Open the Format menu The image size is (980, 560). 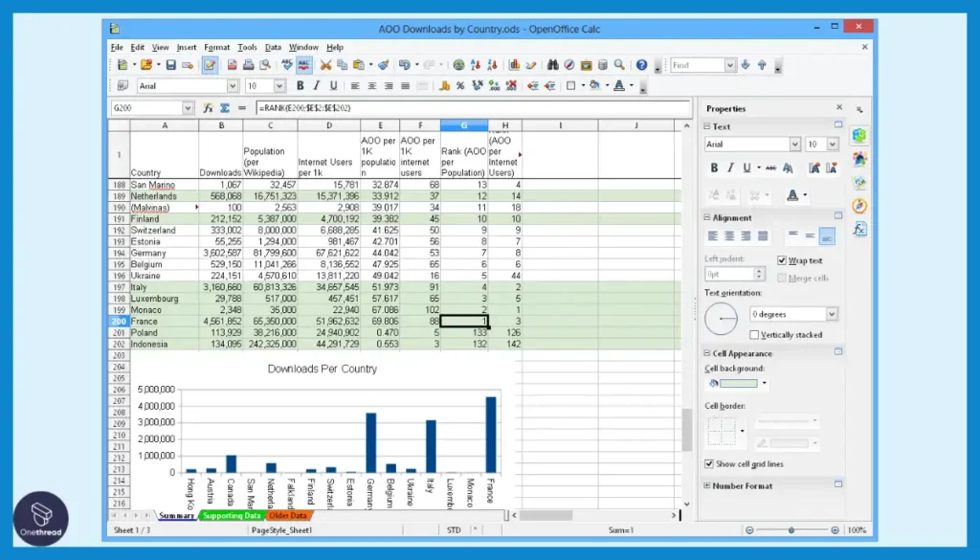217,48
